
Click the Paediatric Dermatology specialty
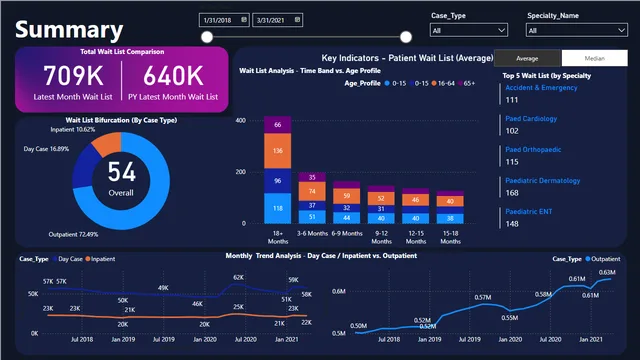(x=542, y=181)
